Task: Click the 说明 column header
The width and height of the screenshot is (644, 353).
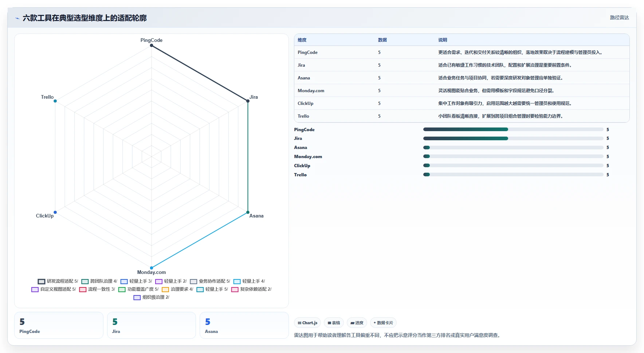Action: coord(443,40)
